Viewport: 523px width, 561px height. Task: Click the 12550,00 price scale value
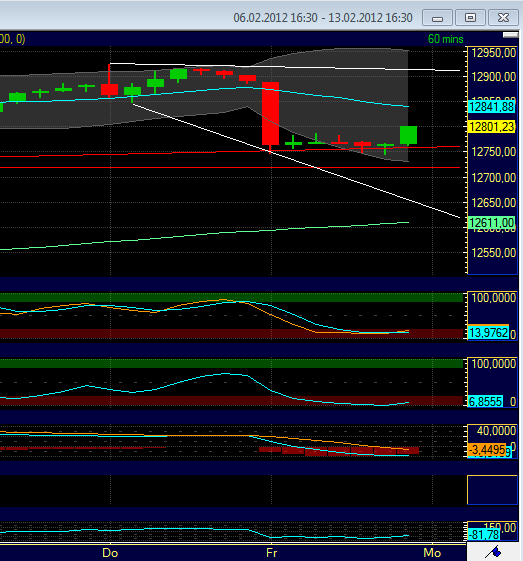click(x=494, y=253)
